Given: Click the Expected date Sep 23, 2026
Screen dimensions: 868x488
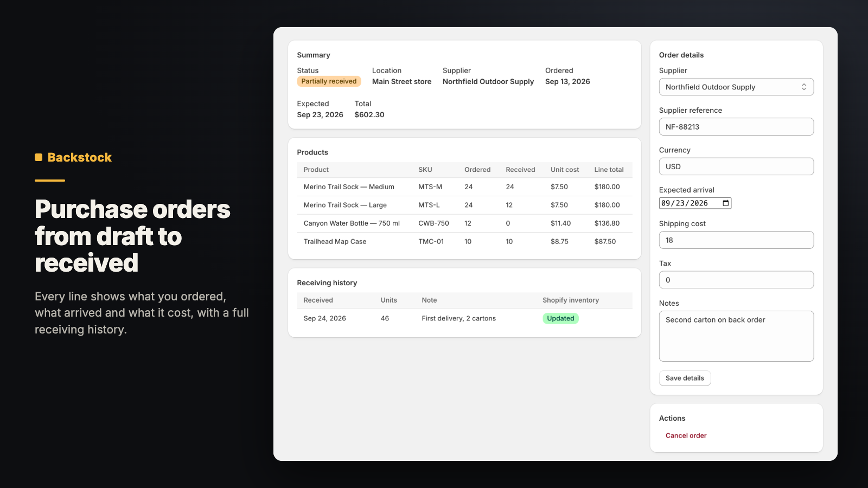Looking at the screenshot, I should (320, 115).
